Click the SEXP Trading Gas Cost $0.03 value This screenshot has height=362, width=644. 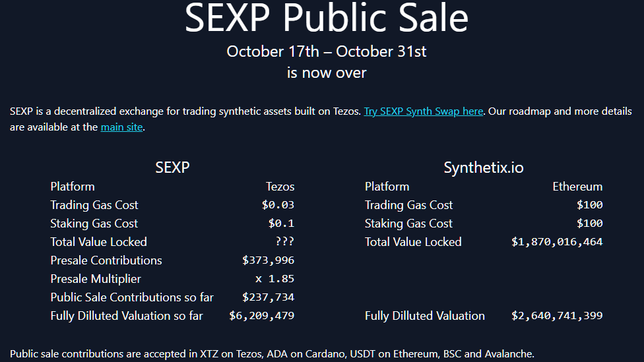278,205
